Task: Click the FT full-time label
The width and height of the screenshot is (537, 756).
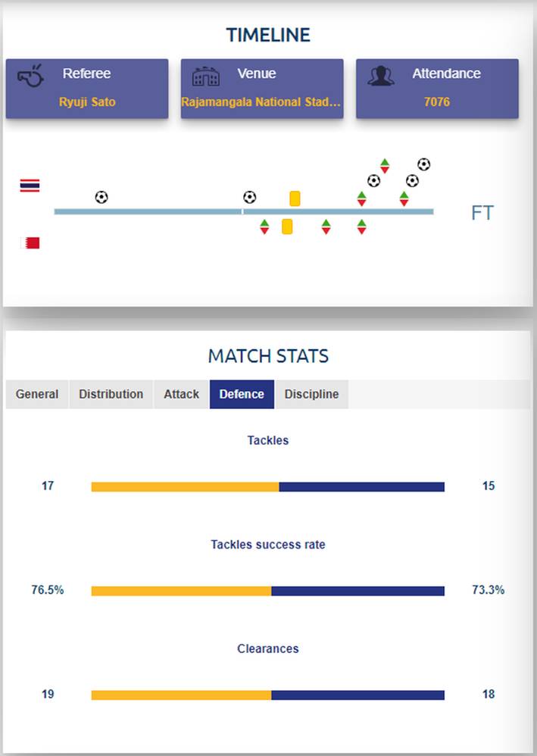Action: (x=482, y=213)
